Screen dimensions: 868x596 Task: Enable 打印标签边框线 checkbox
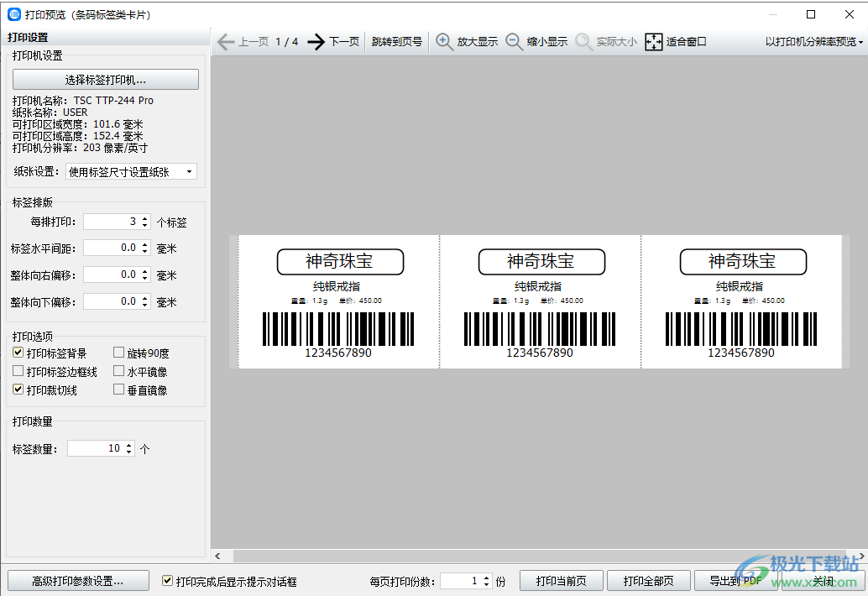(x=18, y=371)
